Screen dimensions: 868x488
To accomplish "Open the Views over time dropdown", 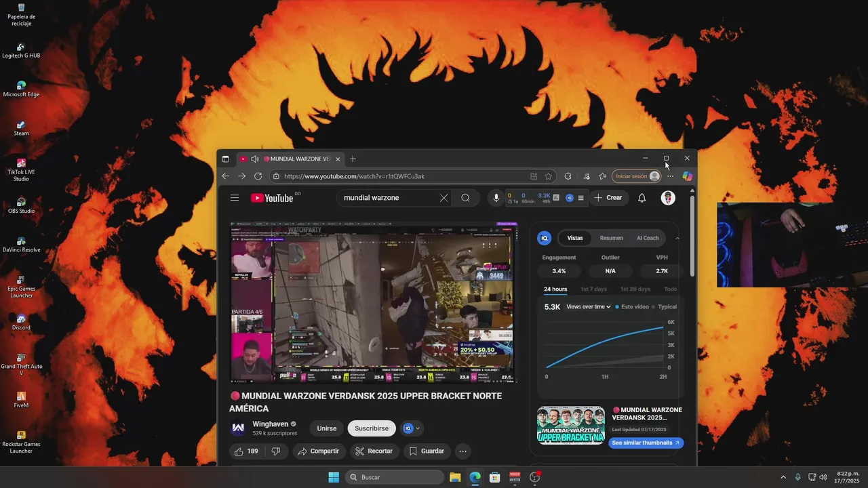I will (x=589, y=307).
